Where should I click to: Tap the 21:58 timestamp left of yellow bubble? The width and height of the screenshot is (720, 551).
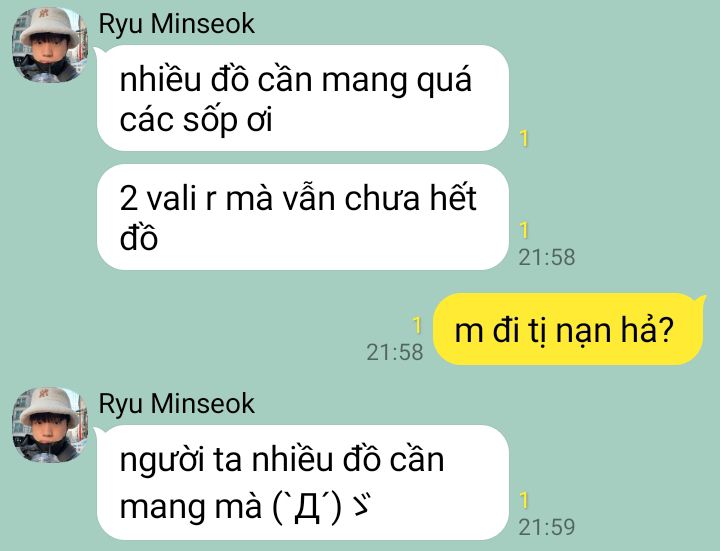[x=394, y=352]
